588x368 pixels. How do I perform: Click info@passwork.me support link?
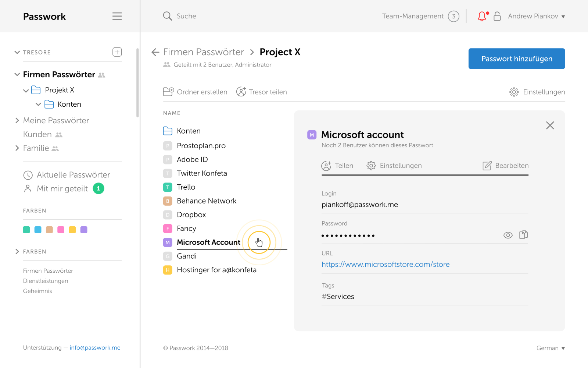pos(95,348)
